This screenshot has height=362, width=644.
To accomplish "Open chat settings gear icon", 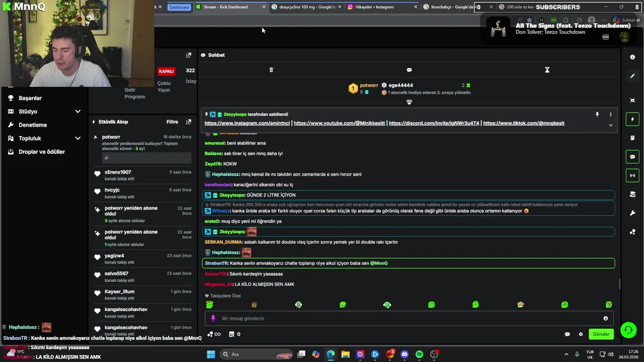I will [581, 334].
